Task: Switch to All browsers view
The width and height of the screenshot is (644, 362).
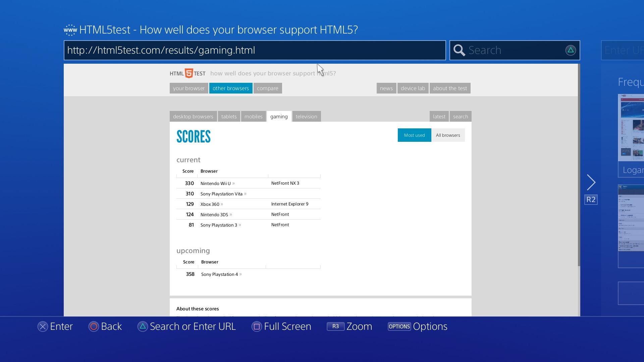Action: (448, 135)
